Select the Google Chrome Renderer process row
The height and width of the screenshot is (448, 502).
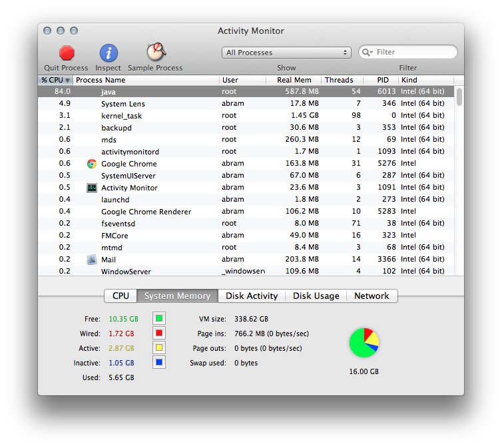[246, 212]
